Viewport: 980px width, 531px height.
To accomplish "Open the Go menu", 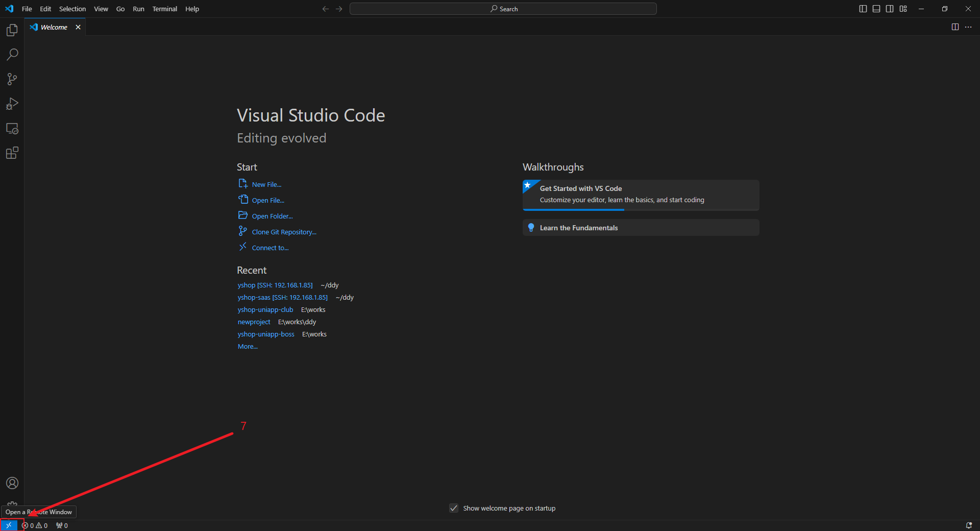I will tap(120, 9).
